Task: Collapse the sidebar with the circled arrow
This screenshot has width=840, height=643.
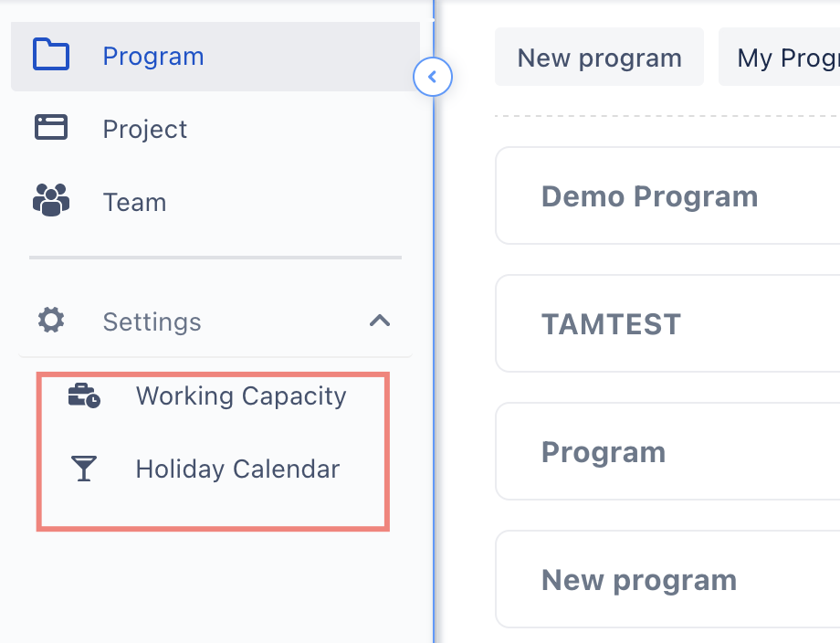Action: [432, 78]
